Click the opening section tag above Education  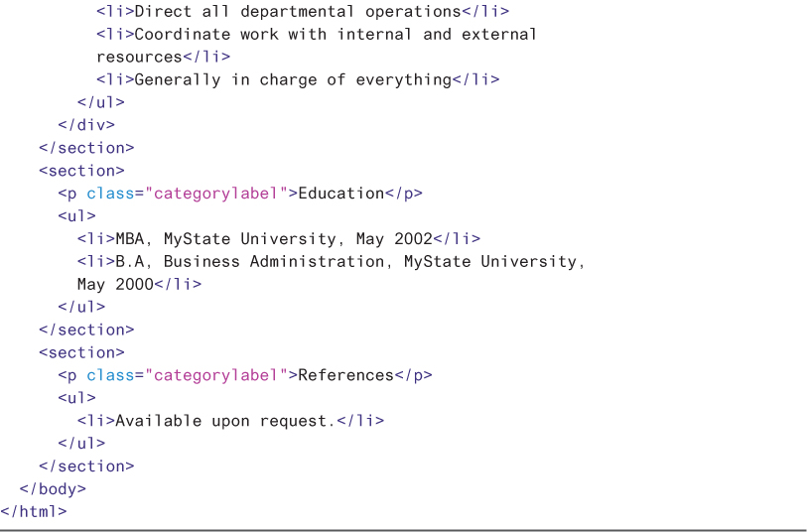[81, 170]
